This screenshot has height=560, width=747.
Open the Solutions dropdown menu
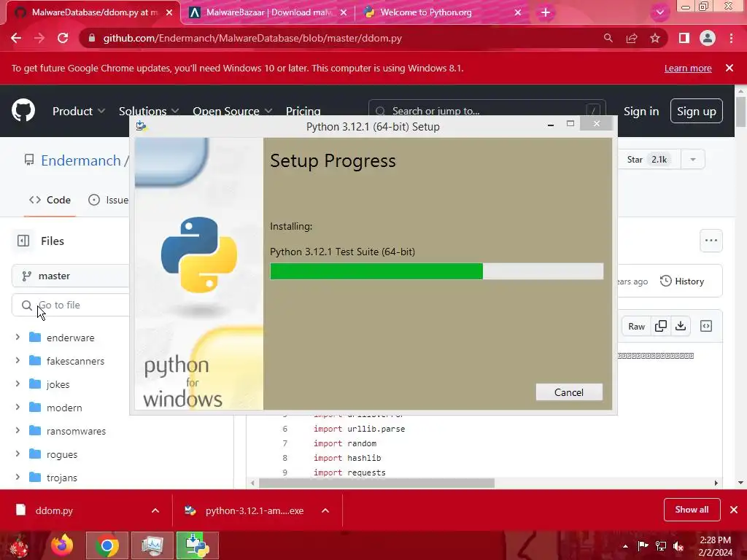pyautogui.click(x=149, y=111)
